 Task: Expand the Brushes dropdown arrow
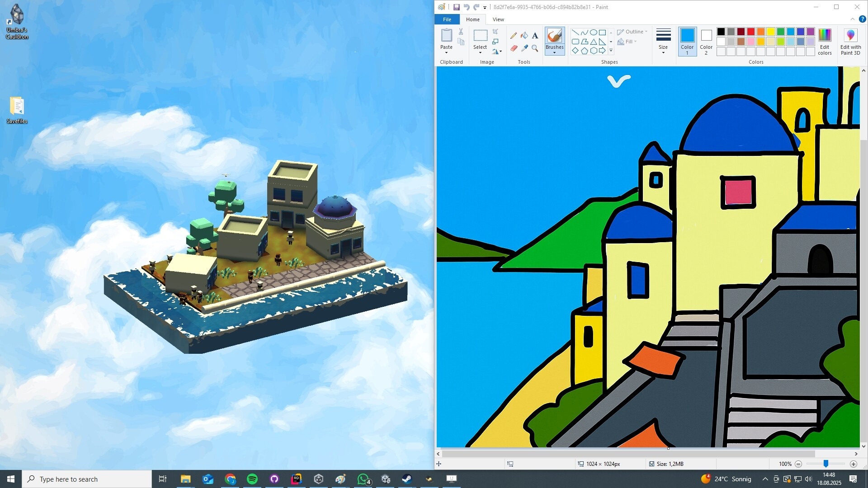coord(555,53)
